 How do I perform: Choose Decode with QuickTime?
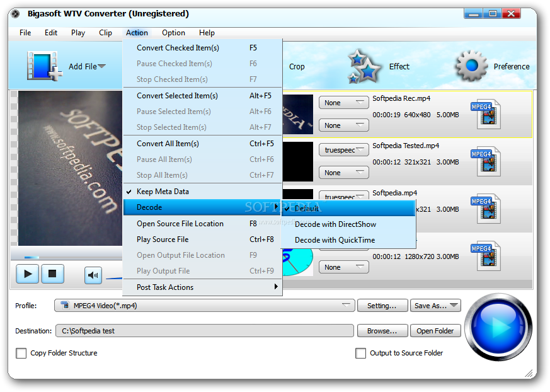[x=348, y=240]
